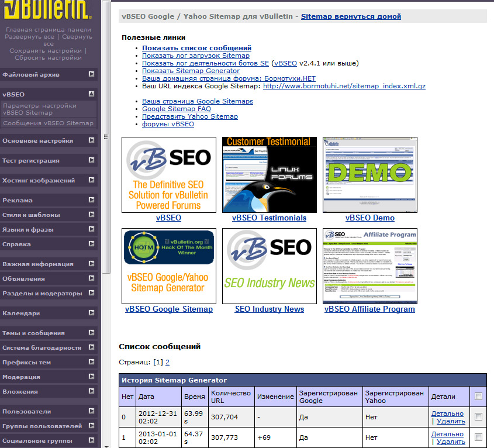Open Показать Sitemap Generator link

(191, 71)
